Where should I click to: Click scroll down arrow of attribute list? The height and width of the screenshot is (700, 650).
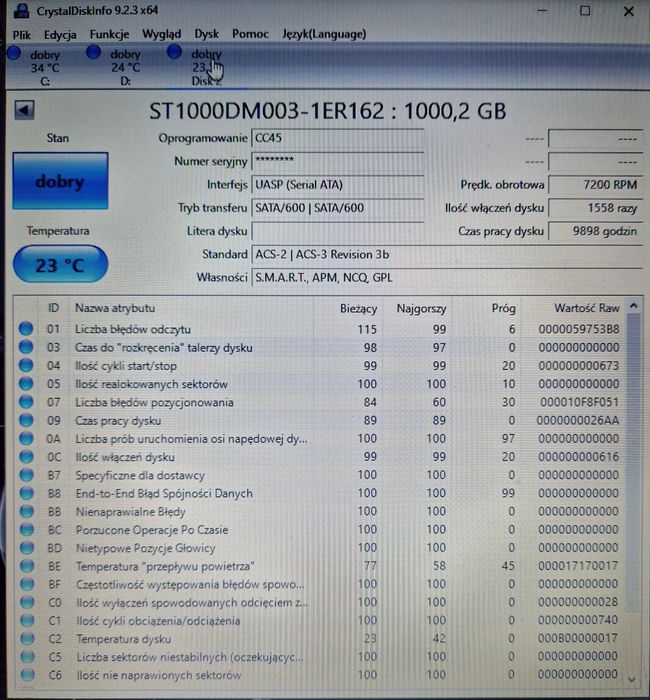pos(631,679)
